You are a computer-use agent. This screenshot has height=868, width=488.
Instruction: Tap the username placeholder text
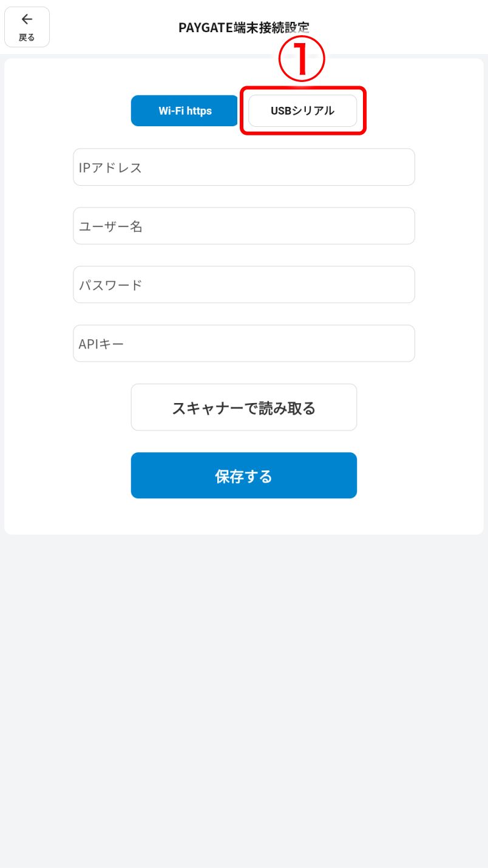tap(110, 226)
